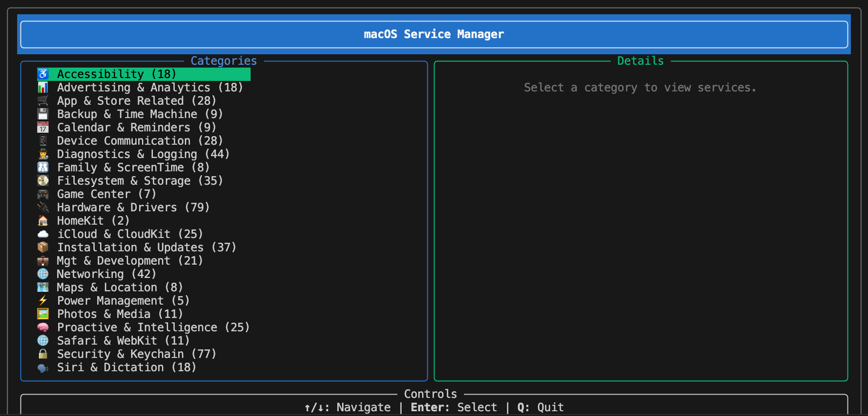Click the picture frame icon for Photos & Media

coord(43,314)
